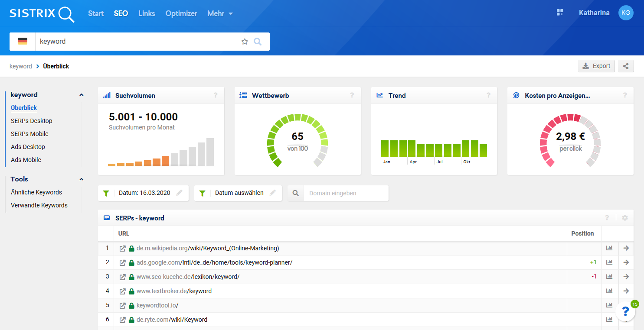Click the URL column header
Viewport: 644px width, 330px height.
pos(124,233)
